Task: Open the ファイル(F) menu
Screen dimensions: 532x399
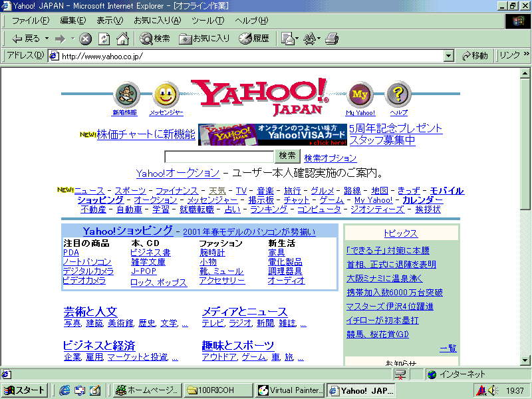Action: (31, 21)
